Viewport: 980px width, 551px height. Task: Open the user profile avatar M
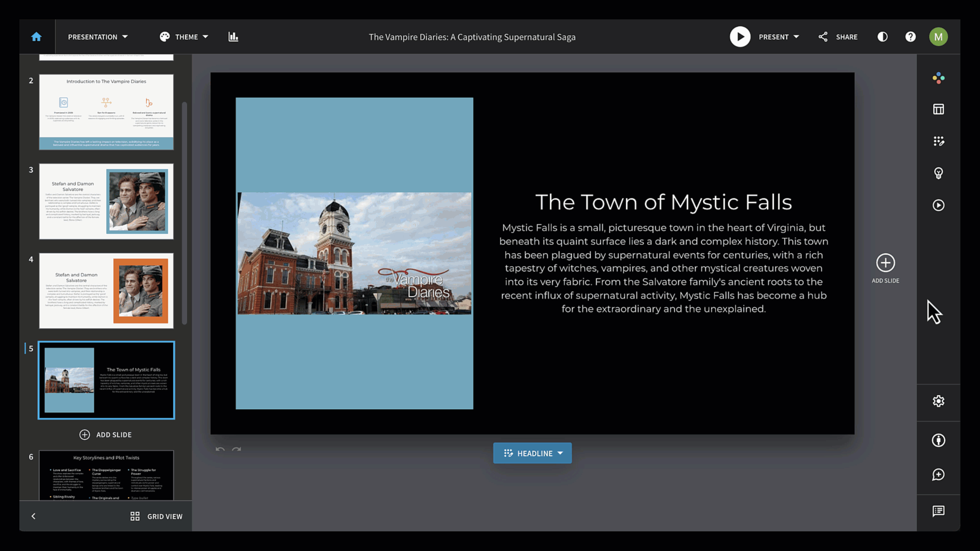coord(938,37)
